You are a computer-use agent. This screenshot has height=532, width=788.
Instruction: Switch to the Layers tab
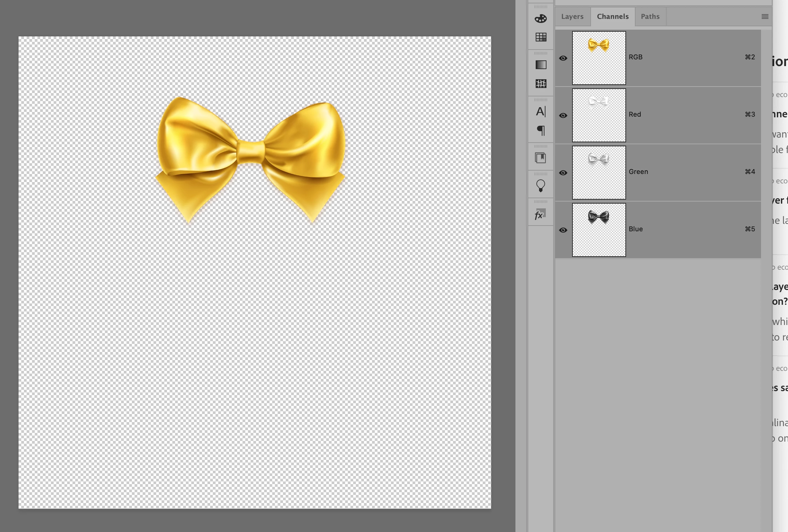coord(572,17)
